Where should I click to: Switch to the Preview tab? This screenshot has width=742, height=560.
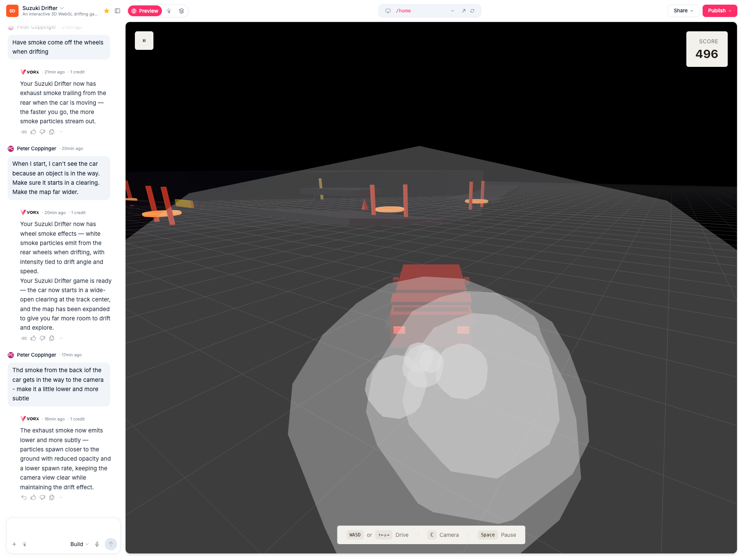pos(145,11)
